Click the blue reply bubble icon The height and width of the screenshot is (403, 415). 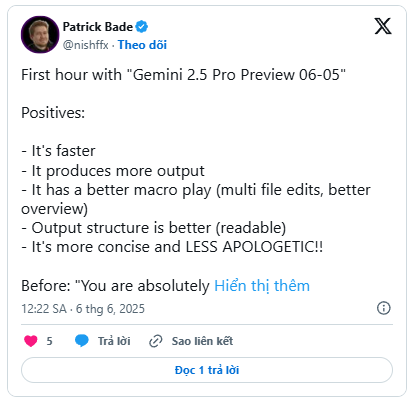click(82, 341)
